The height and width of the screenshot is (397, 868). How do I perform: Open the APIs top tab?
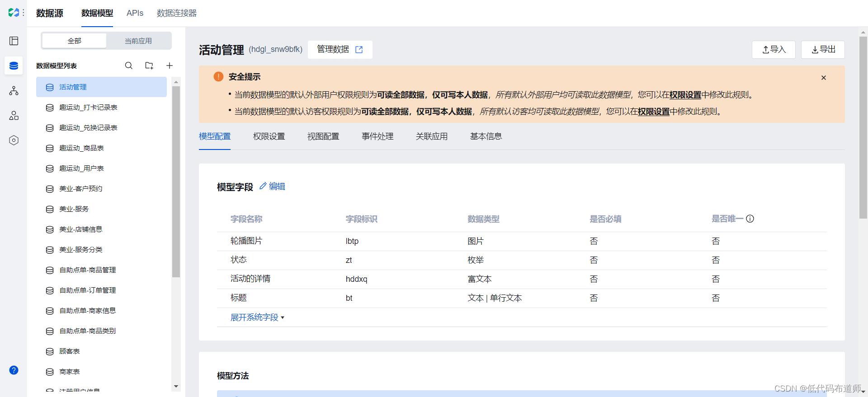(135, 13)
